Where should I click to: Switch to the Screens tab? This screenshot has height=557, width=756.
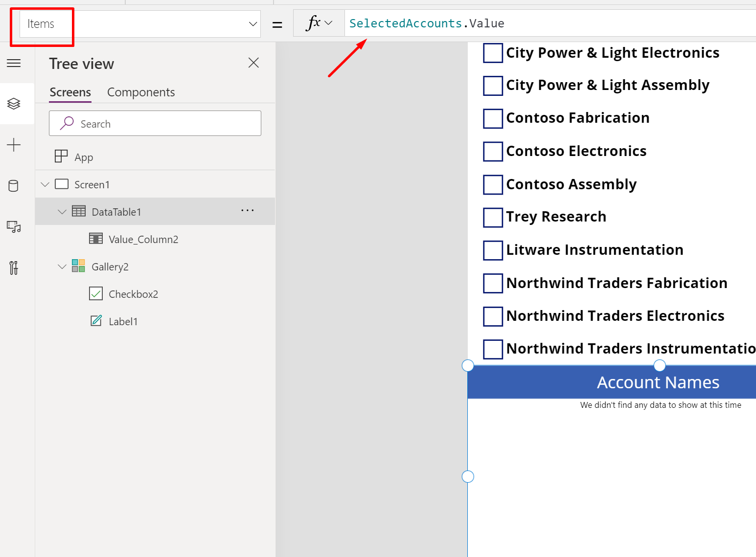coord(70,92)
